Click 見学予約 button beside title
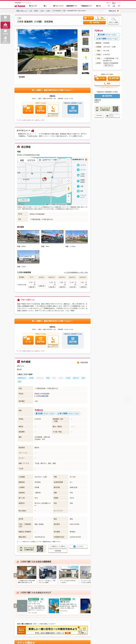This screenshot has height=644, width=136. [94, 23]
